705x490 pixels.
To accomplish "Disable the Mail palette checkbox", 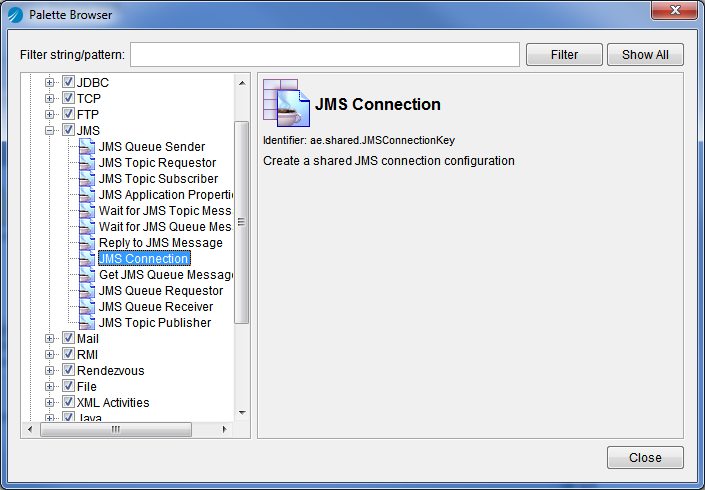I will (68, 338).
